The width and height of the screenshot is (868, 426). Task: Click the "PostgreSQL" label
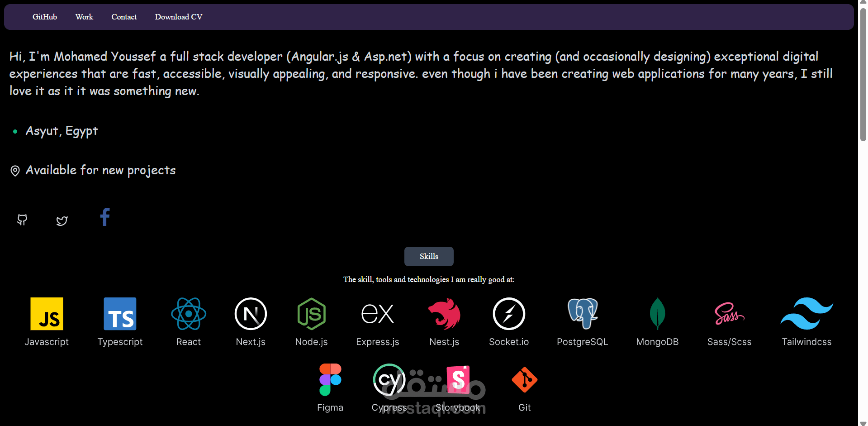(x=583, y=342)
